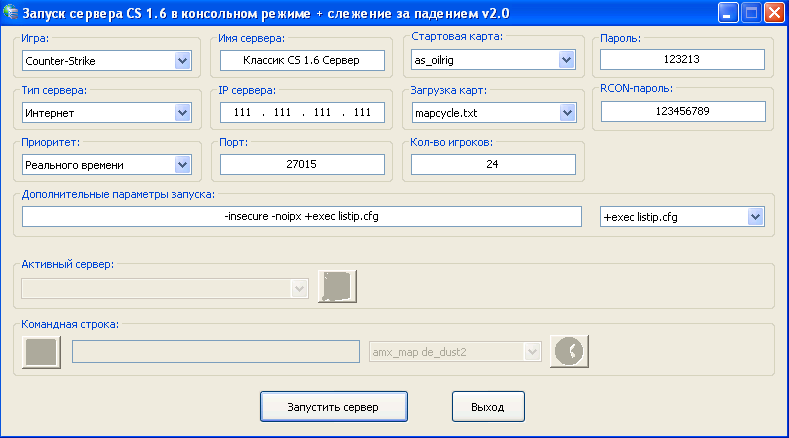The width and height of the screenshot is (789, 438).
Task: Minimize the server launcher window
Action: [x=727, y=13]
